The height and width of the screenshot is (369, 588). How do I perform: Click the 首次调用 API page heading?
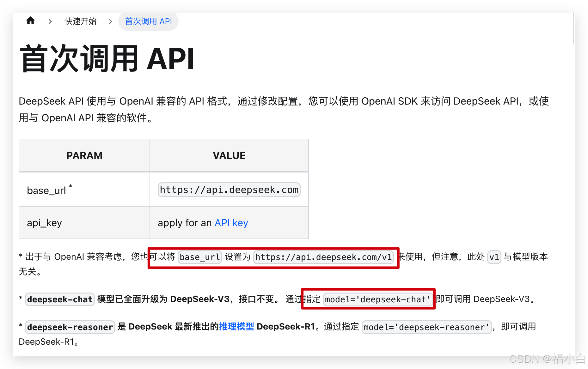[107, 59]
